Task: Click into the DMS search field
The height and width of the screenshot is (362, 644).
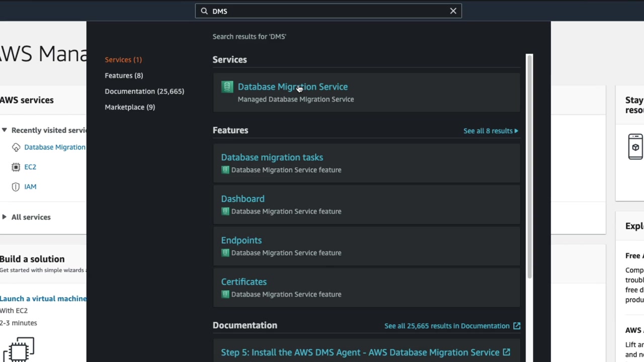Action: (327, 11)
